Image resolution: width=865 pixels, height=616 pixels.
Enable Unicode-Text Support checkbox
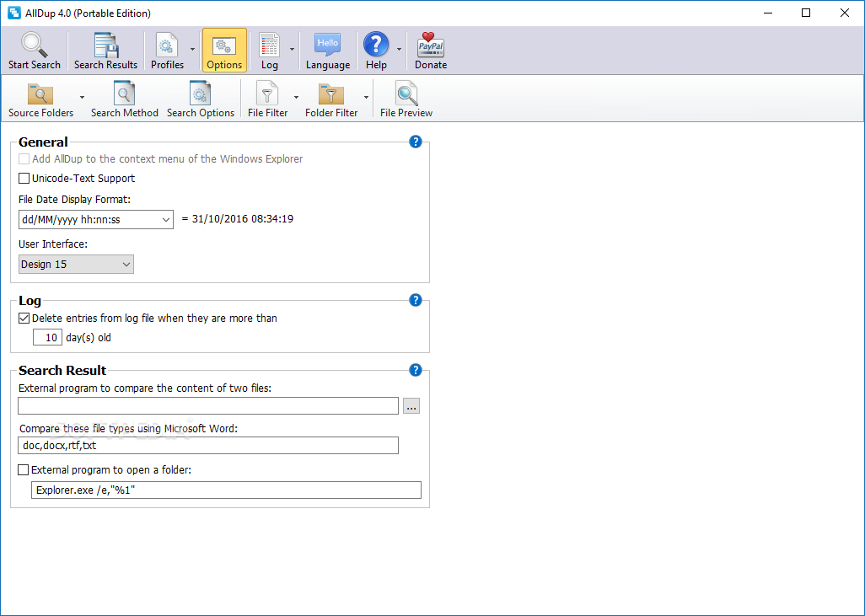point(24,178)
